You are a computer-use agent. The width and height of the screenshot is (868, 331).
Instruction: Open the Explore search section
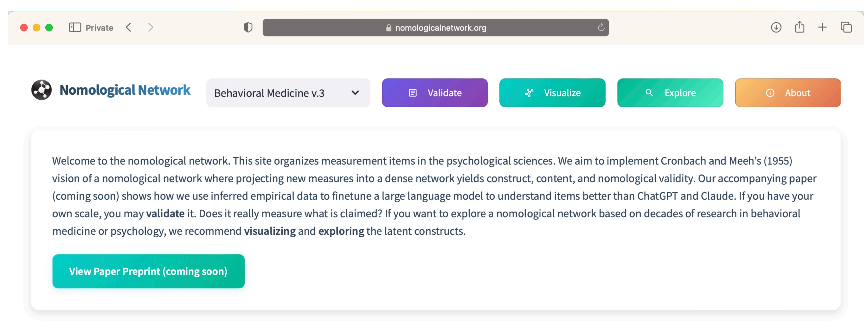[670, 93]
